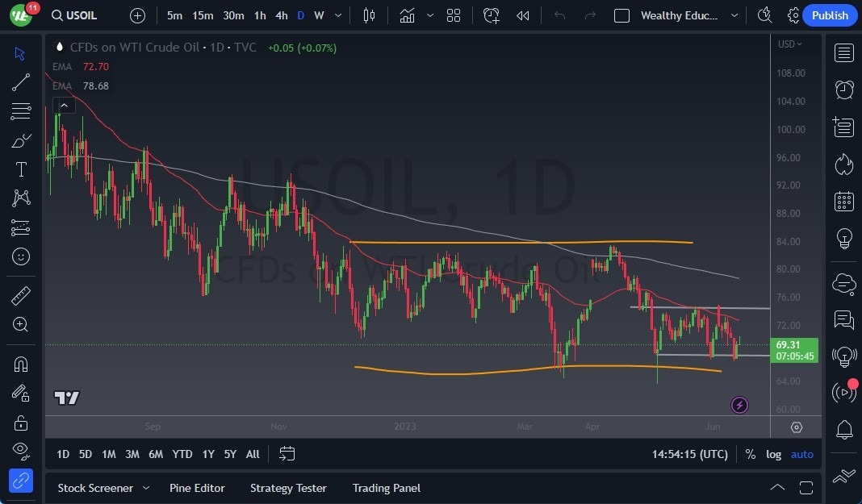Switch to the 15m timeframe
The image size is (862, 504).
click(x=203, y=15)
